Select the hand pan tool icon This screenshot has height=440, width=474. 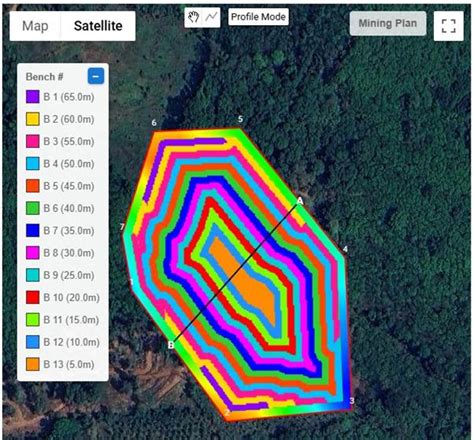click(194, 17)
